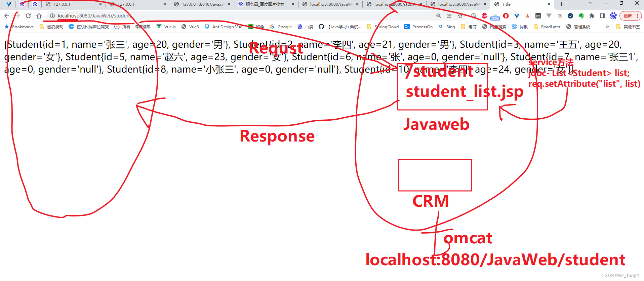Toggle the browser side panel
This screenshot has width=644, height=281.
click(603, 16)
